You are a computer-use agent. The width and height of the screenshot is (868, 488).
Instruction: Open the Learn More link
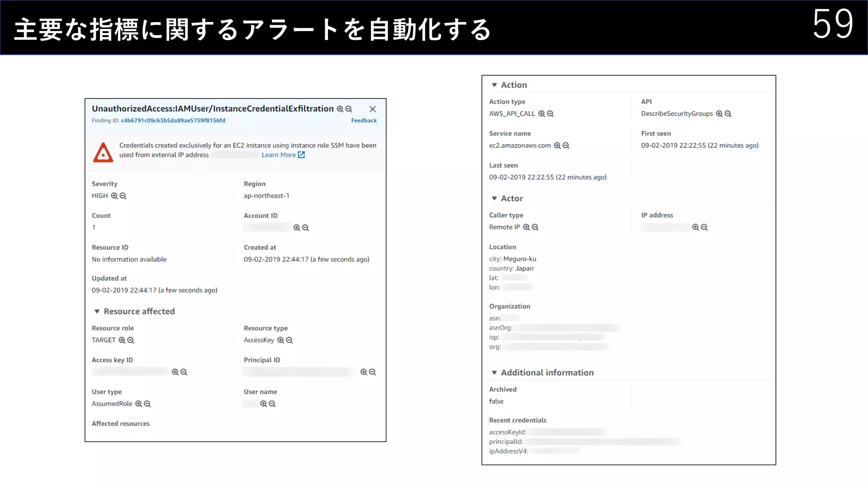[278, 155]
